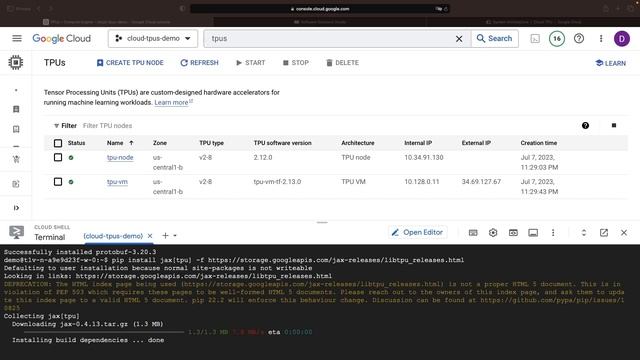The image size is (640, 360).
Task: Click the Zone column header
Action: 160,143
